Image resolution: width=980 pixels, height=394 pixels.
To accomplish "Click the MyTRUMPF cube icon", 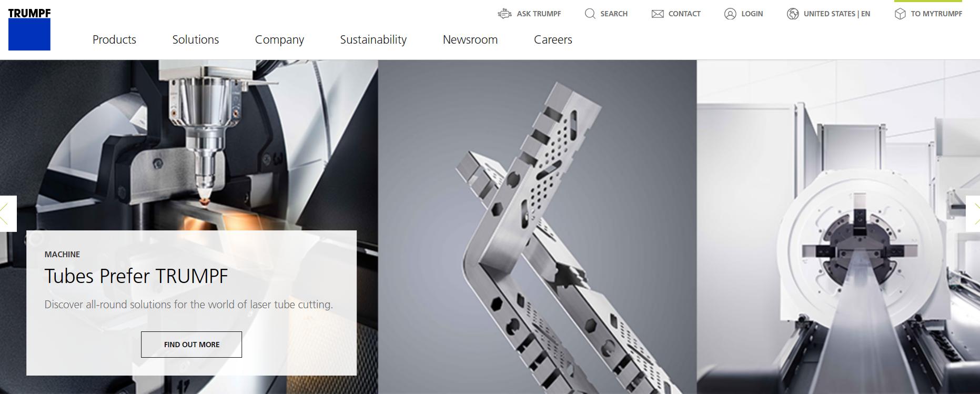I will [900, 14].
